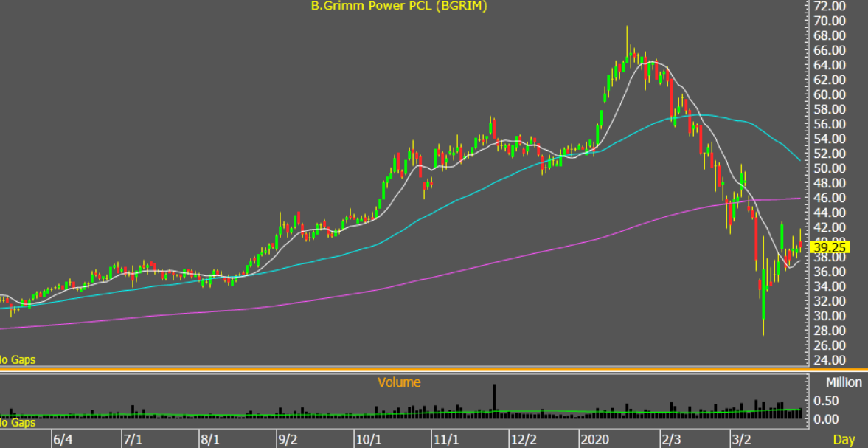
Task: Click the 2020 year marker on the time axis
Action: 595,440
